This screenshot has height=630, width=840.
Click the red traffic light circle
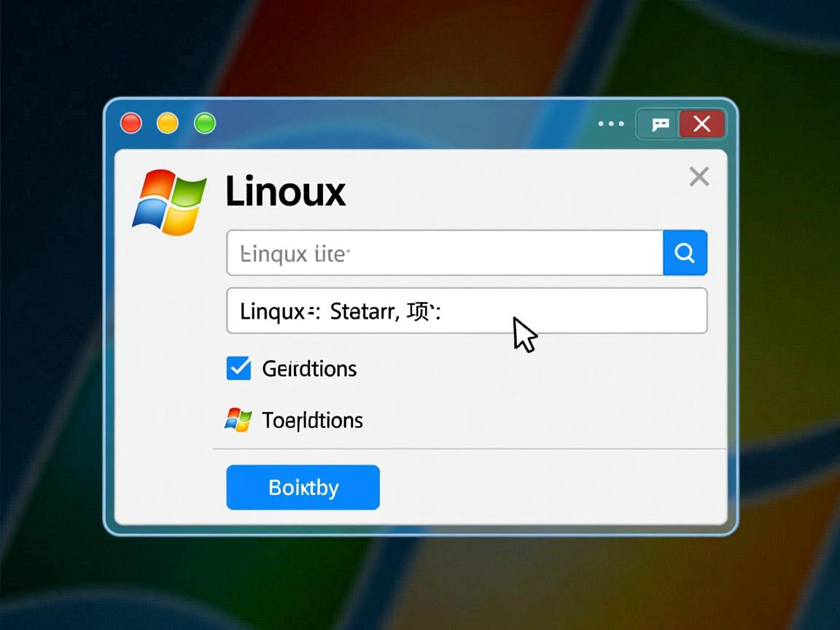click(130, 123)
